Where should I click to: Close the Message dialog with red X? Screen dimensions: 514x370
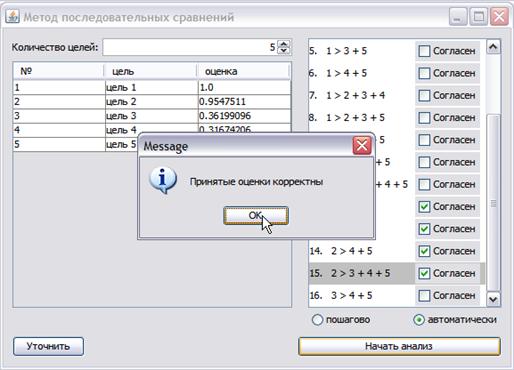tap(362, 145)
